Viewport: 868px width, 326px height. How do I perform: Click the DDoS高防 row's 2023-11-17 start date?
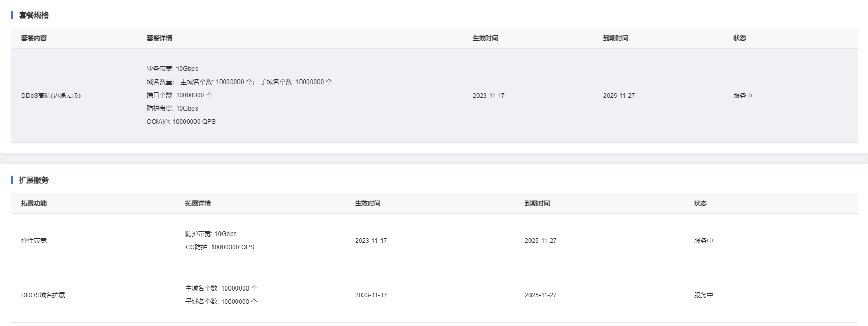pos(489,96)
